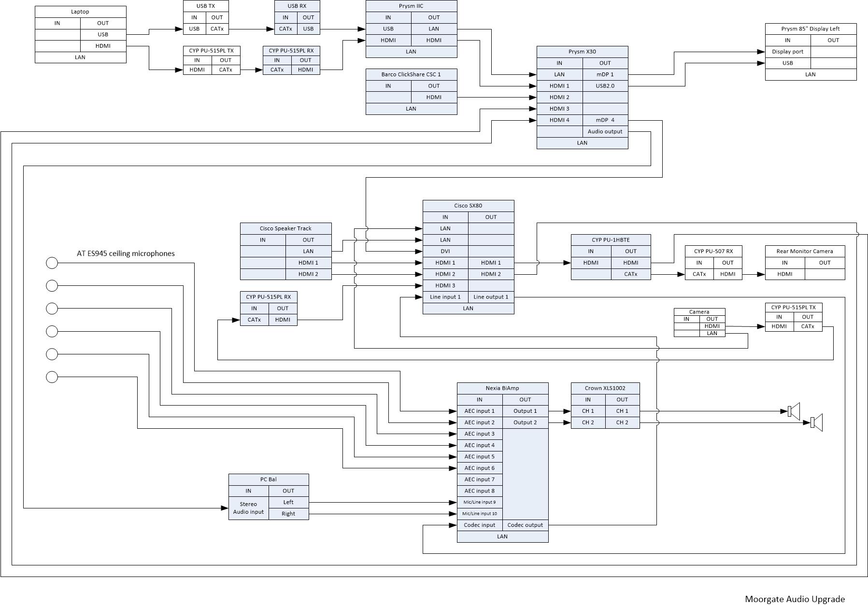This screenshot has width=868, height=605.
Task: Click Prysm X30 "Audio output" cell
Action: (605, 131)
